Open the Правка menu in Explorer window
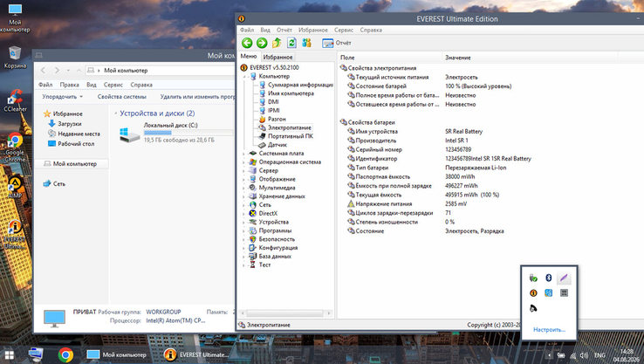The width and height of the screenshot is (644, 364). coord(69,85)
